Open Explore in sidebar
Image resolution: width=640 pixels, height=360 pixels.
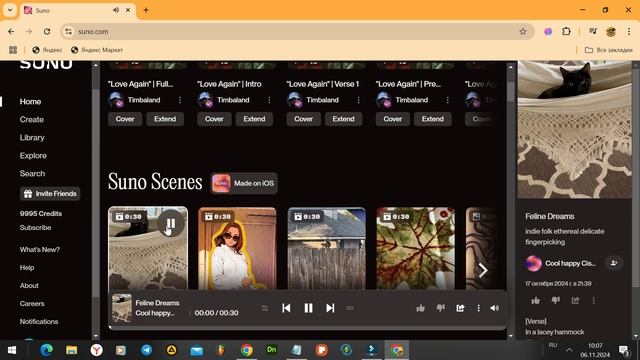coord(33,156)
